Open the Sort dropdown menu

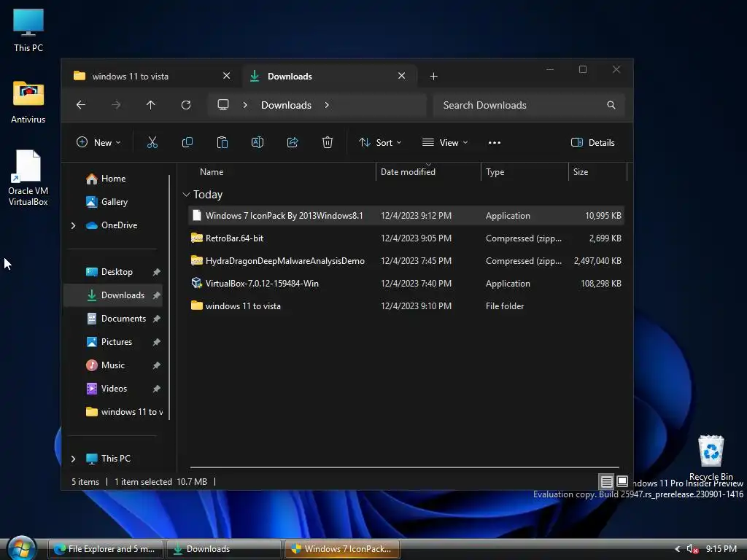380,142
